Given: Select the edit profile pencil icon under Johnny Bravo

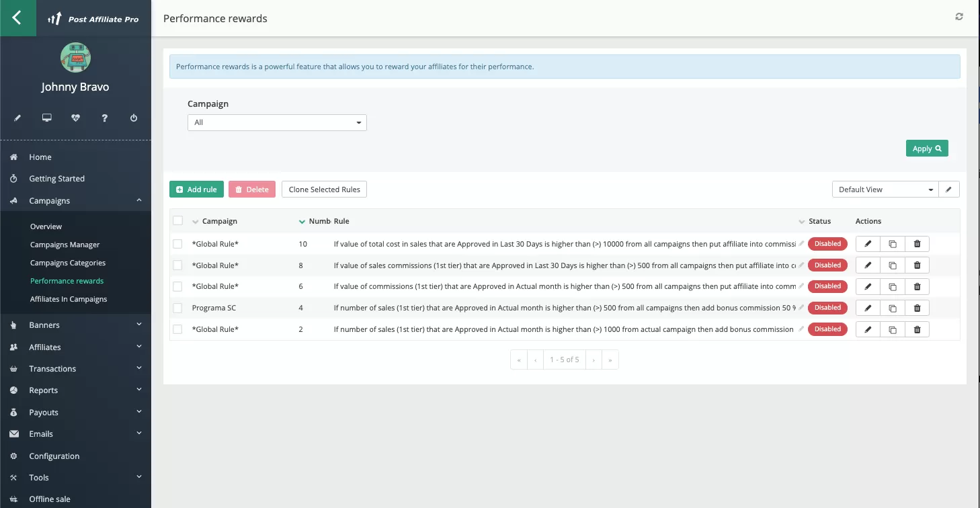Looking at the screenshot, I should [17, 118].
